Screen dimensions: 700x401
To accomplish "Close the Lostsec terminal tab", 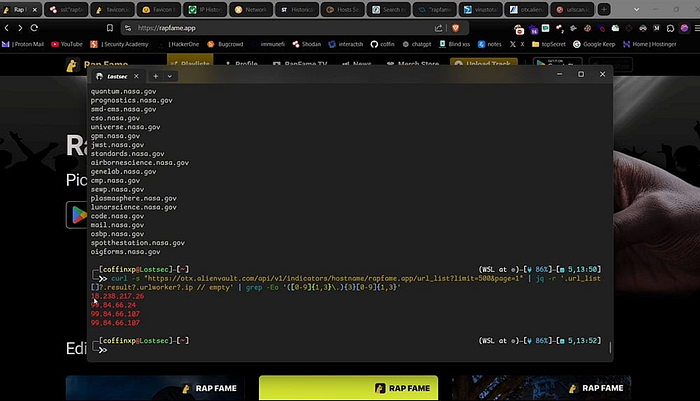I will 136,76.
